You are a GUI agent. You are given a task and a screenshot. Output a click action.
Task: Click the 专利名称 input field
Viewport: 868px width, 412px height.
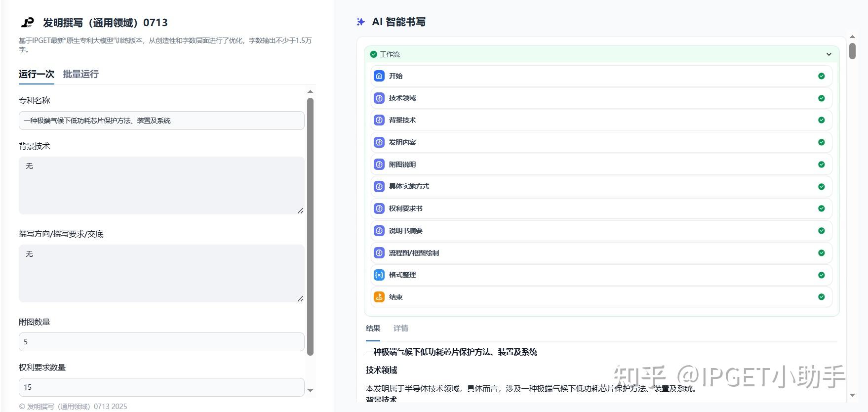click(x=161, y=121)
